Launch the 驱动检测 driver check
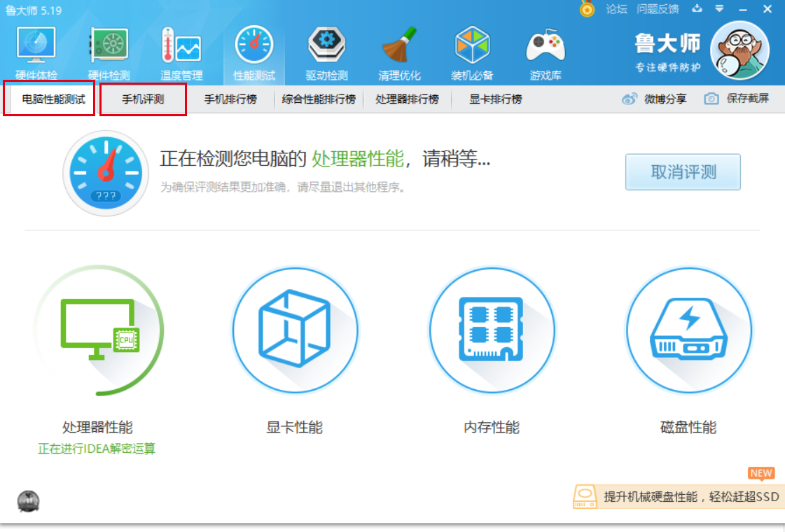785x532 pixels. click(326, 52)
